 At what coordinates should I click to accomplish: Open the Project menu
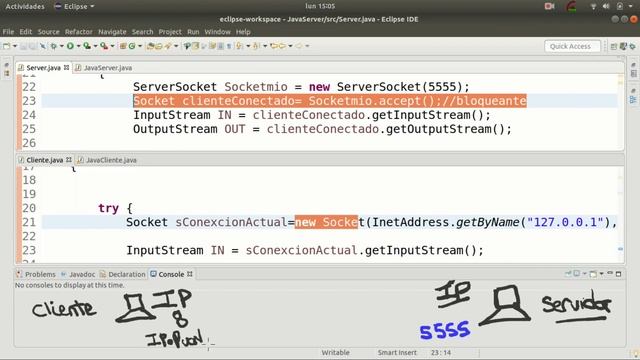170,32
